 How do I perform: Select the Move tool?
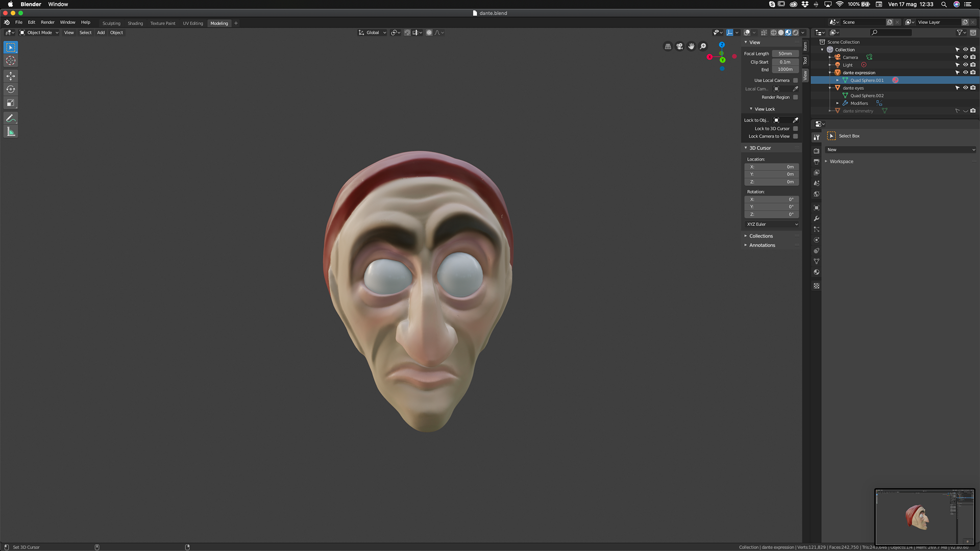tap(11, 76)
